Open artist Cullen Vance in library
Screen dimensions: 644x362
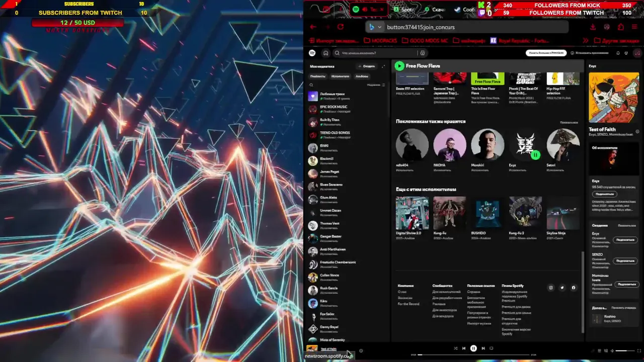(346, 278)
